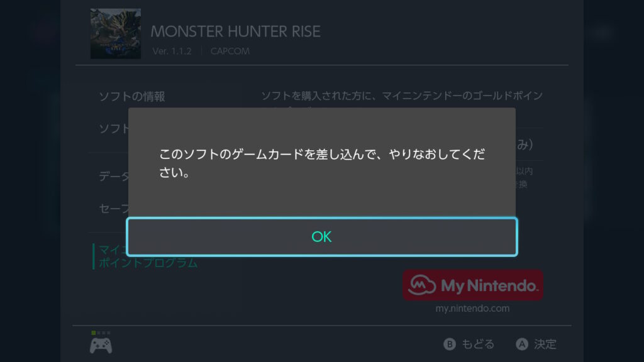The width and height of the screenshot is (644, 362).
Task: Open the my.nintendo.com link
Action: [x=473, y=308]
